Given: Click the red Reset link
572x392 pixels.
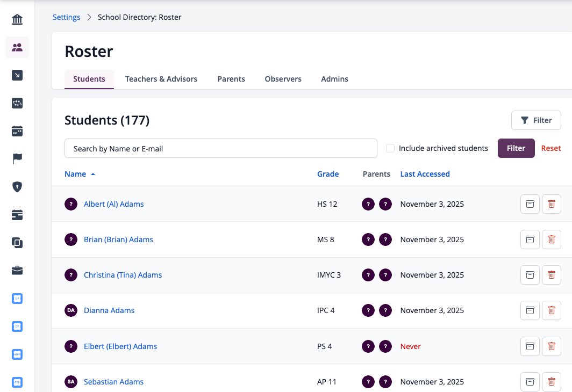Looking at the screenshot, I should [x=551, y=148].
